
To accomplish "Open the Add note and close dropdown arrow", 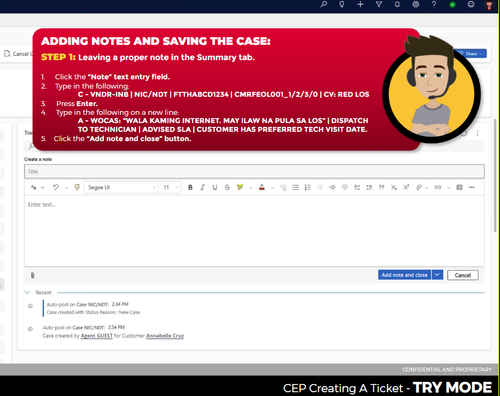I will (437, 275).
